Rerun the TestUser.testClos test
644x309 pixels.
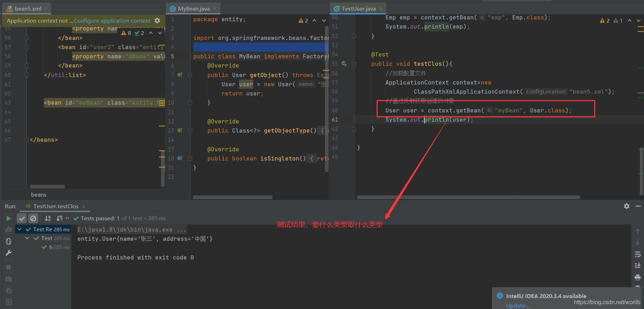click(8, 218)
